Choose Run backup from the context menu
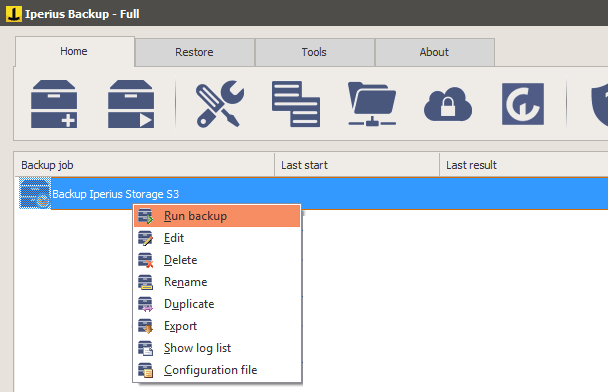Image resolution: width=608 pixels, height=392 pixels. click(x=217, y=216)
